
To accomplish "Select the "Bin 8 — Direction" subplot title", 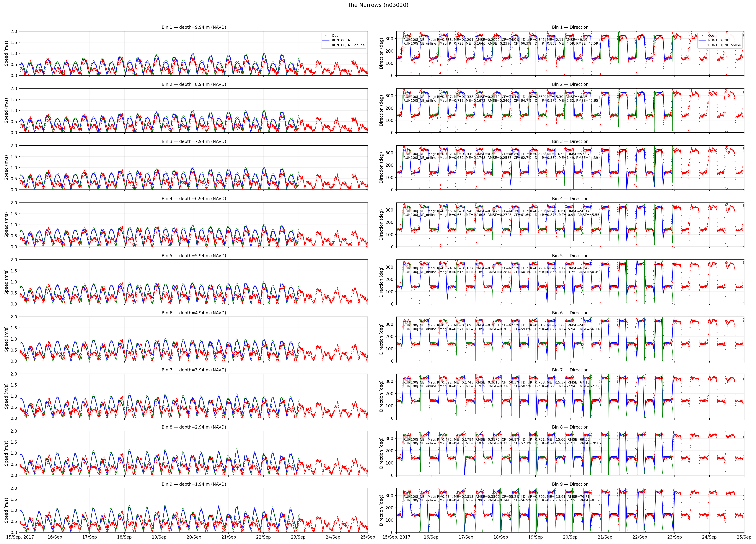I will [x=570, y=427].
